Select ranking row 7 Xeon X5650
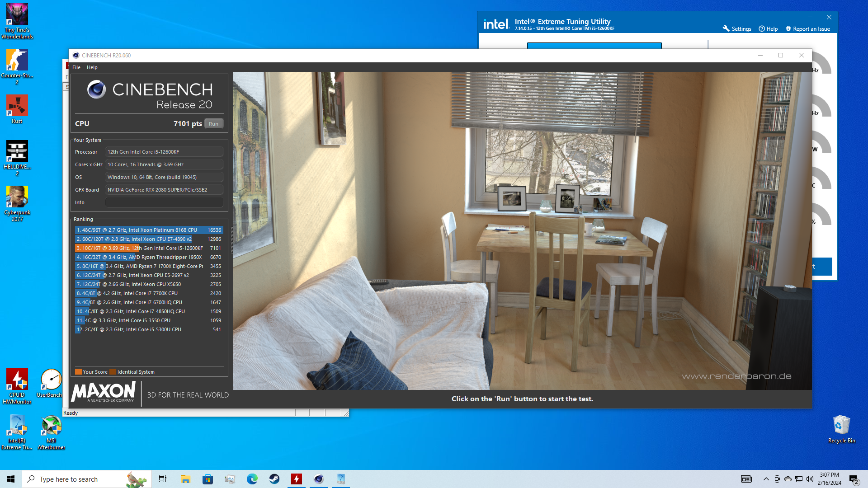This screenshot has height=488, width=868. [149, 284]
